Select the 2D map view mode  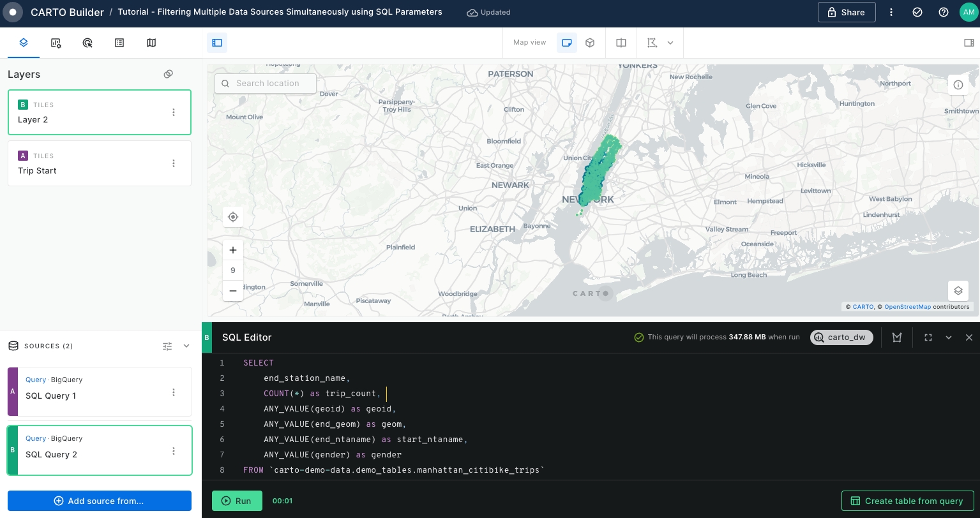pos(566,43)
